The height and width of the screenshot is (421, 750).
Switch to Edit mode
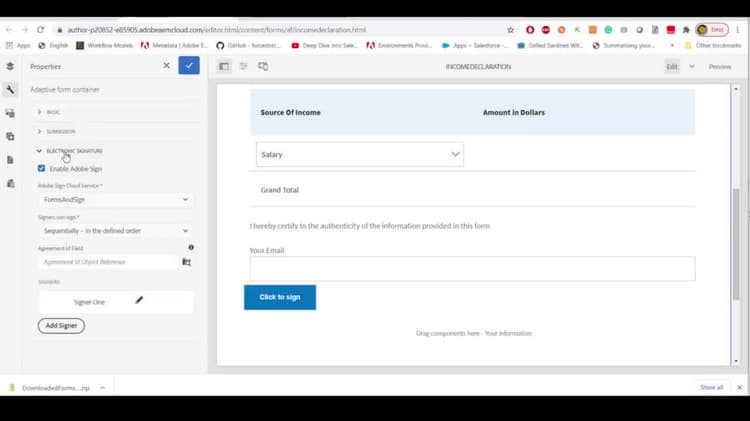pos(672,66)
